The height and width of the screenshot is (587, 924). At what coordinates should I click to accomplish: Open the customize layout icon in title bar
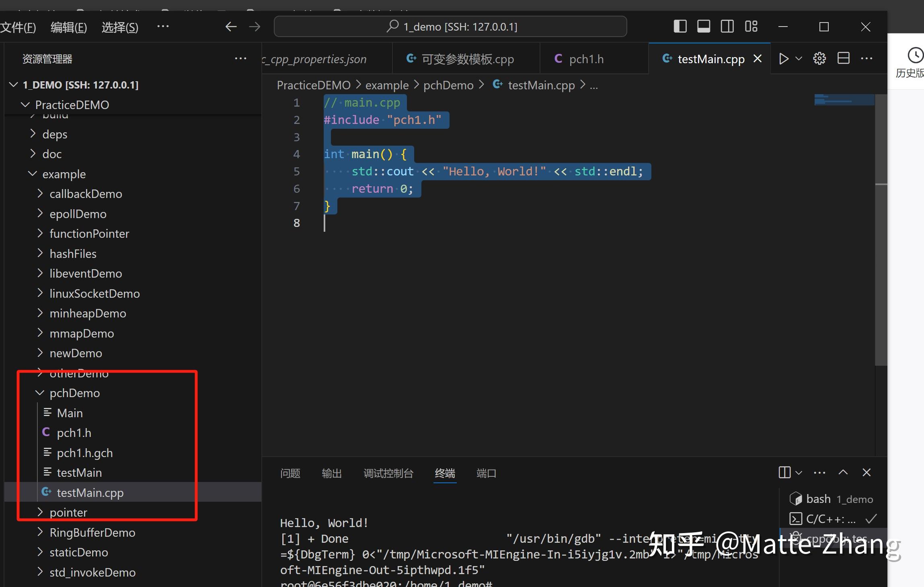tap(751, 26)
